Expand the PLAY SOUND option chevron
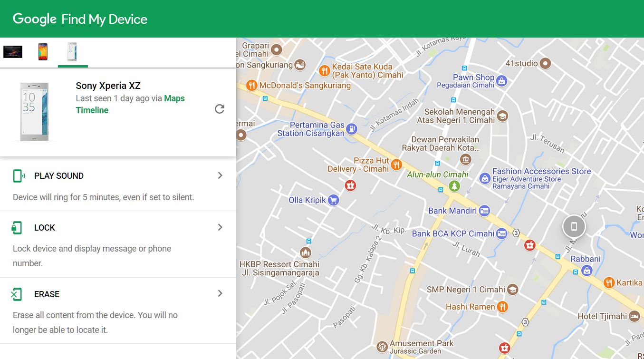 tap(220, 175)
